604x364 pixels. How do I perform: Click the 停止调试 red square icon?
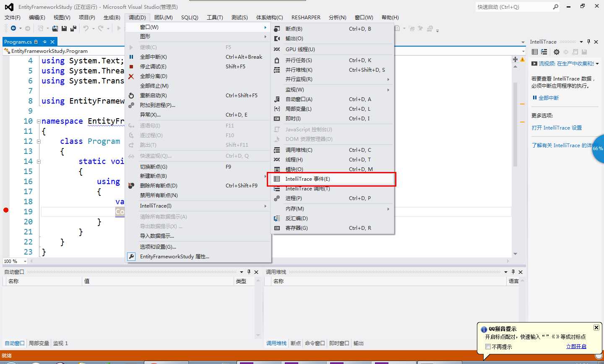pyautogui.click(x=131, y=67)
